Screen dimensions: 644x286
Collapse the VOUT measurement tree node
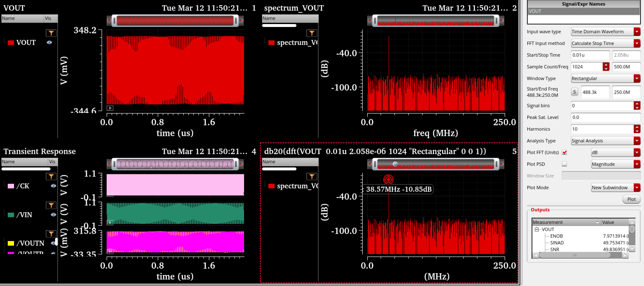[x=536, y=229]
